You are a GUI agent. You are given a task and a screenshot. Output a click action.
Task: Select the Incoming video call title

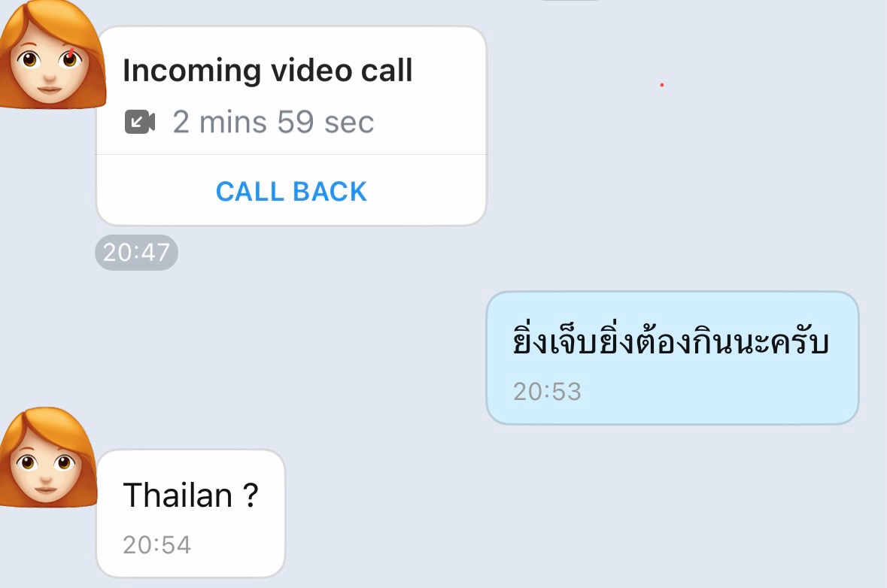click(x=268, y=70)
